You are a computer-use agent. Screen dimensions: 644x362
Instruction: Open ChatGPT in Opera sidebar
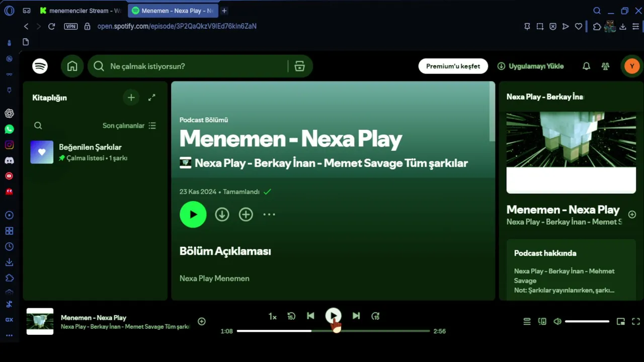(x=9, y=113)
